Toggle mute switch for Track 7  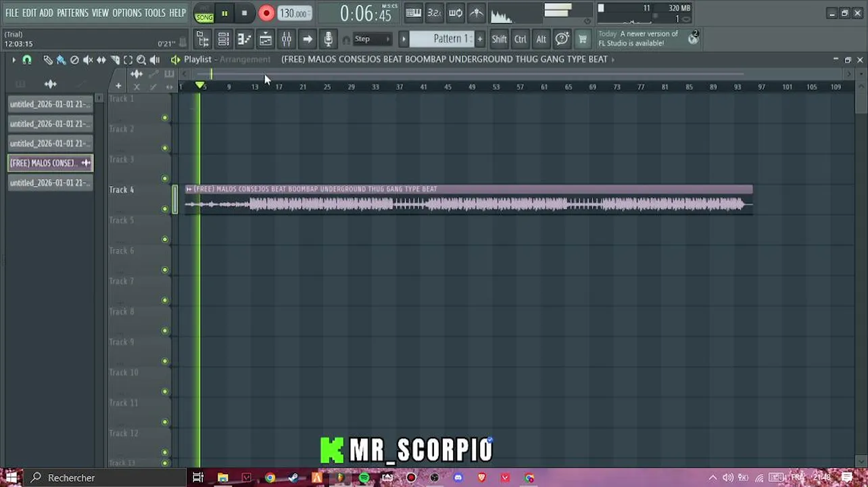pyautogui.click(x=164, y=300)
